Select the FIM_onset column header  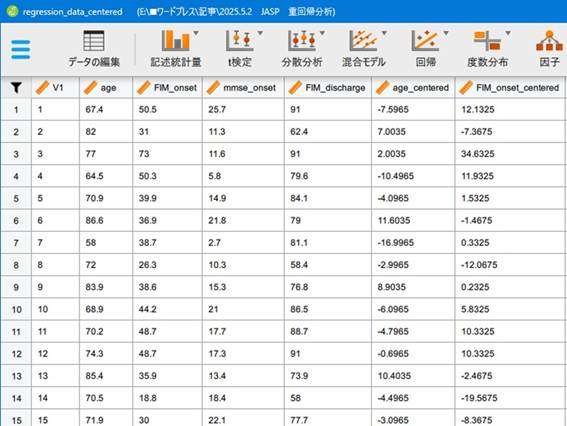(x=167, y=88)
